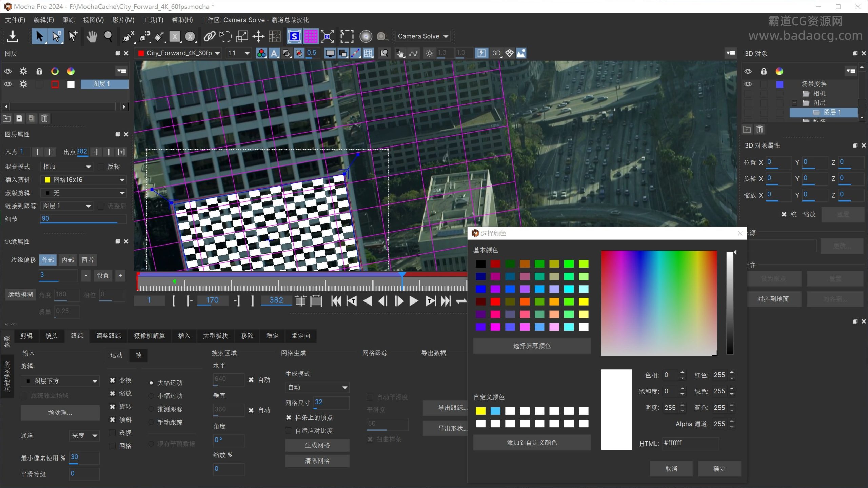868x488 pixels.
Task: Open the 文件(F) menu
Action: (15, 20)
